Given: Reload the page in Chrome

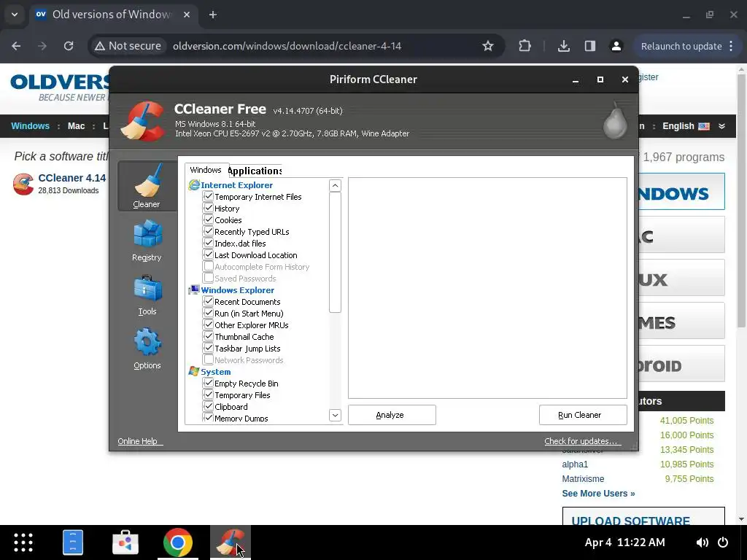Looking at the screenshot, I should point(69,46).
